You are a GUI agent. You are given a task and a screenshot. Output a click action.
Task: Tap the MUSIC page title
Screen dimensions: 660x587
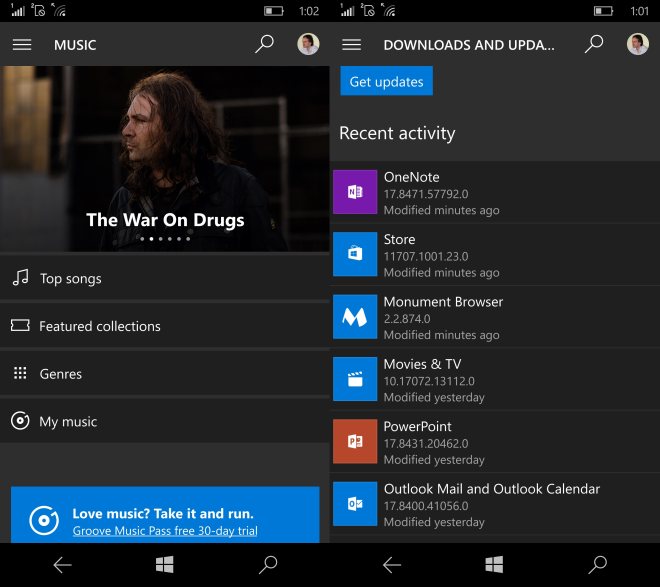pyautogui.click(x=75, y=45)
